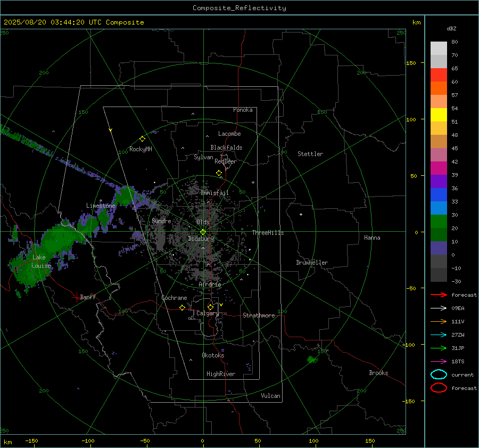Screen dimensions: 479x448
Task: Click the Vulcan label
Action: click(270, 396)
